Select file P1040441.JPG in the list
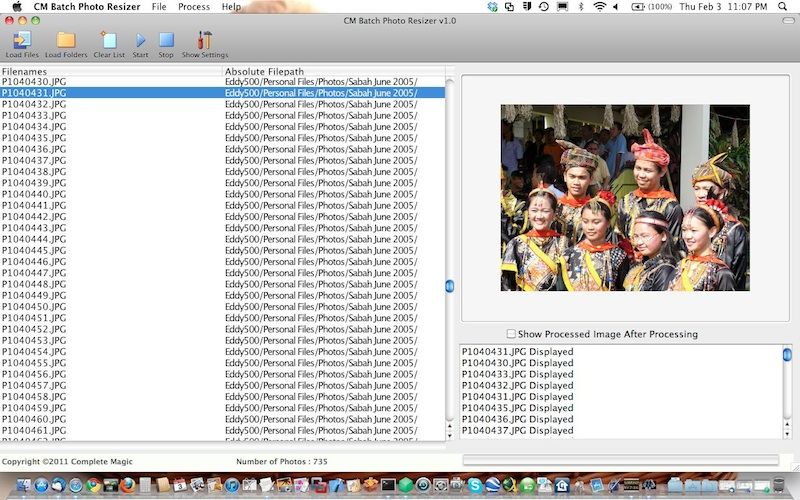The height and width of the screenshot is (500, 800). 222,205
